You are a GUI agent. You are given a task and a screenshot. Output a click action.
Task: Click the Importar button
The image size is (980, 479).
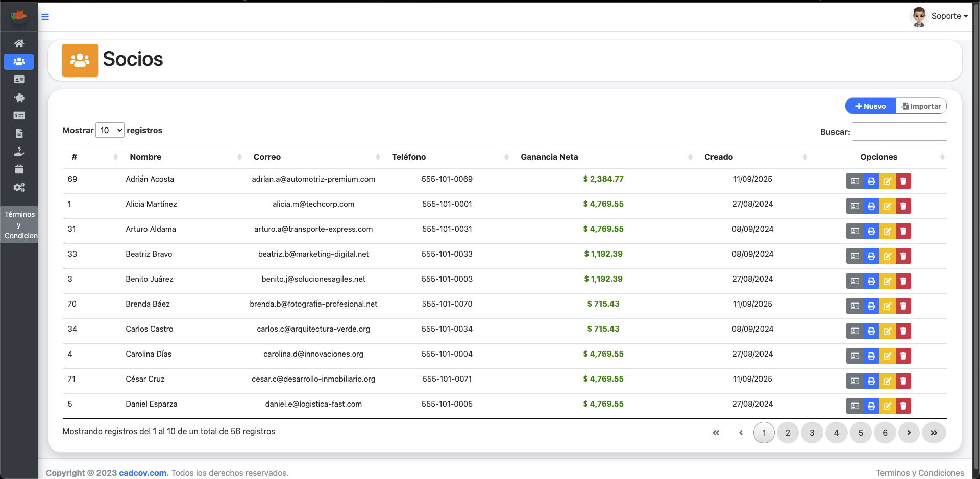(x=921, y=106)
